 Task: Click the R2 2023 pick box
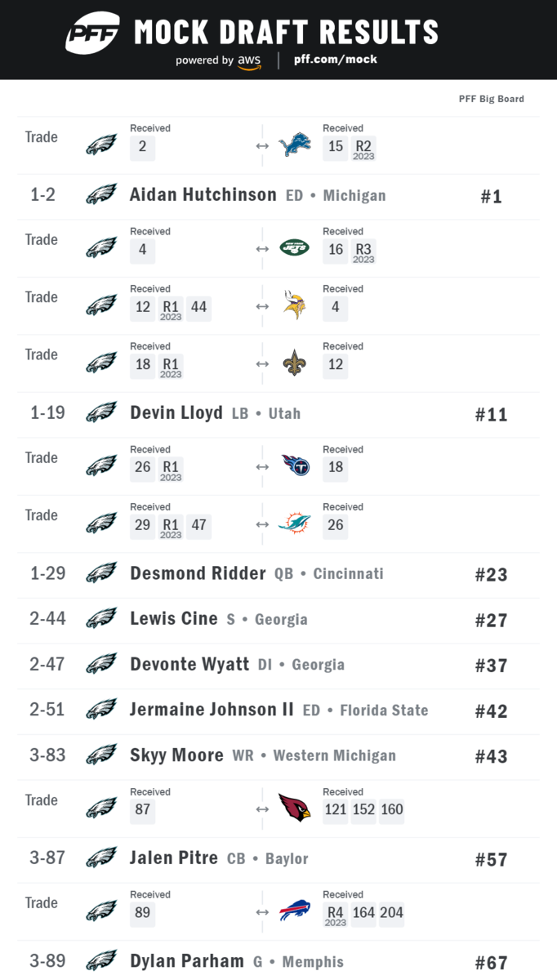click(363, 148)
